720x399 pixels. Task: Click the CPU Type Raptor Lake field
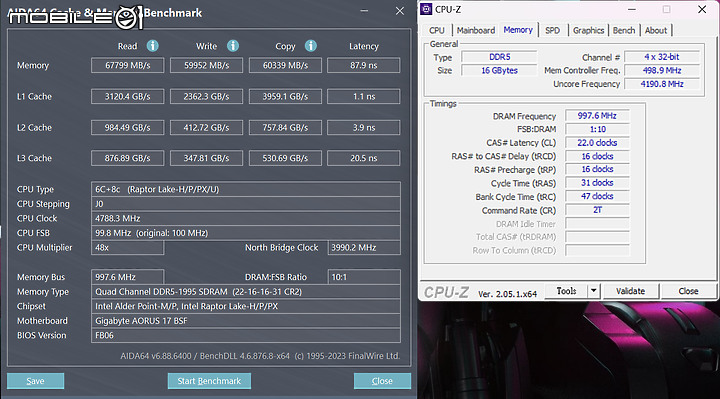[x=246, y=189]
